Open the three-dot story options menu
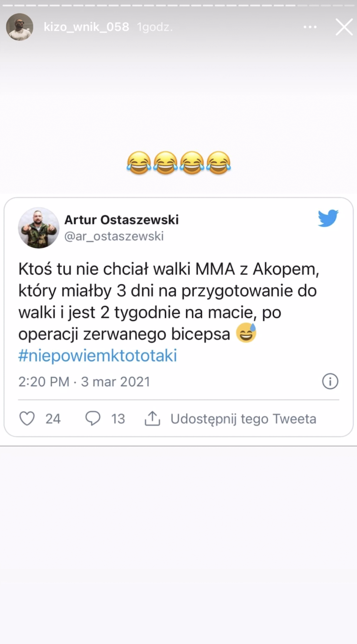Viewport: 357px width, 644px height. [x=310, y=27]
